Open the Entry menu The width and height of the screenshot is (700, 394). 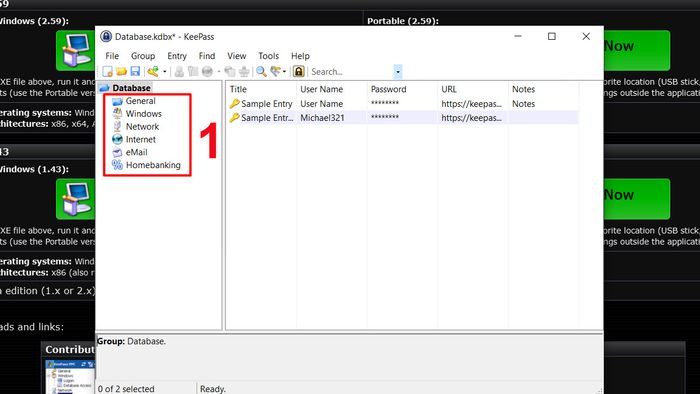tap(177, 56)
